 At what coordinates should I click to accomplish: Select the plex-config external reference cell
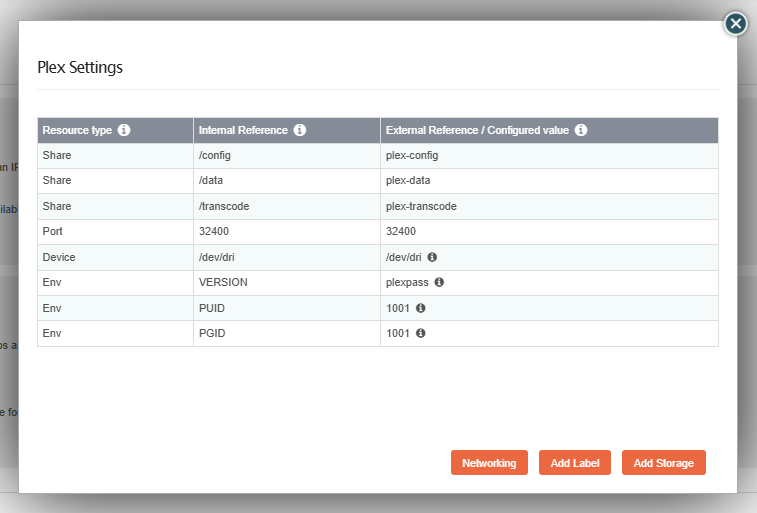pyautogui.click(x=412, y=156)
